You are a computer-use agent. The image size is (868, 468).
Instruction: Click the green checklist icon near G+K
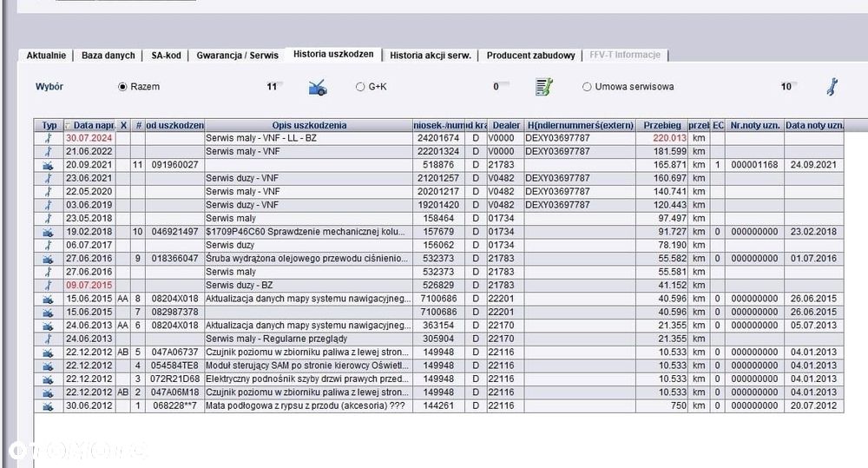(x=544, y=87)
